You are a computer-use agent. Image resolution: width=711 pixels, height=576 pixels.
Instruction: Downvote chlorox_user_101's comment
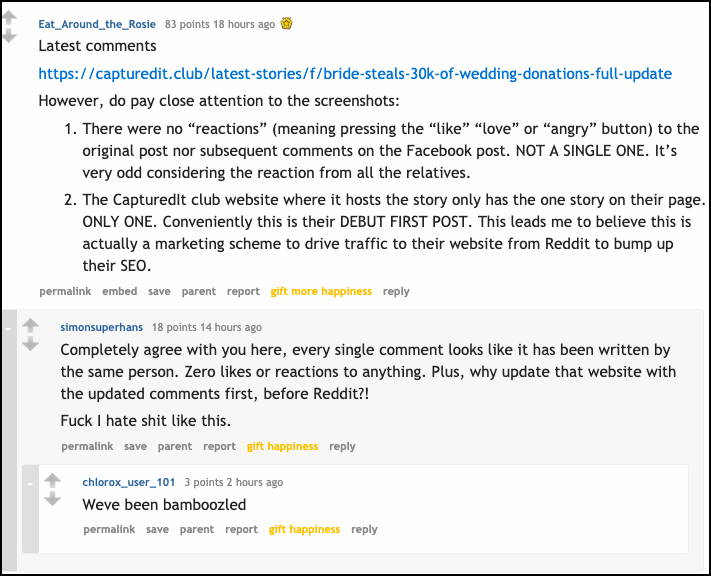(x=52, y=499)
